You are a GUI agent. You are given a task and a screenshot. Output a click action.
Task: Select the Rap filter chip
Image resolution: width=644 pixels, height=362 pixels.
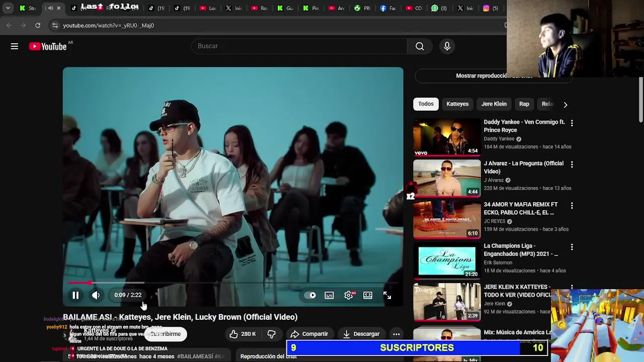(524, 104)
